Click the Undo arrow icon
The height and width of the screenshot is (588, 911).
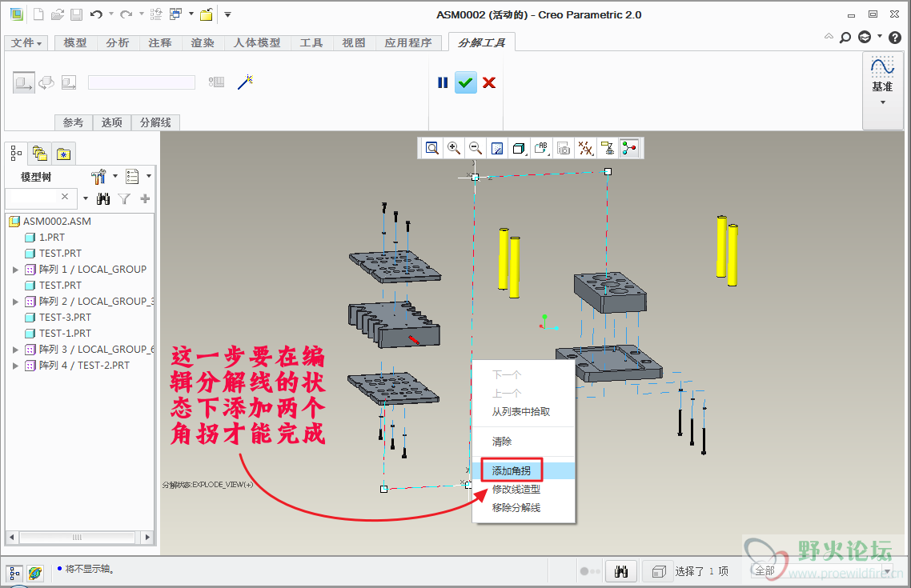click(x=96, y=14)
